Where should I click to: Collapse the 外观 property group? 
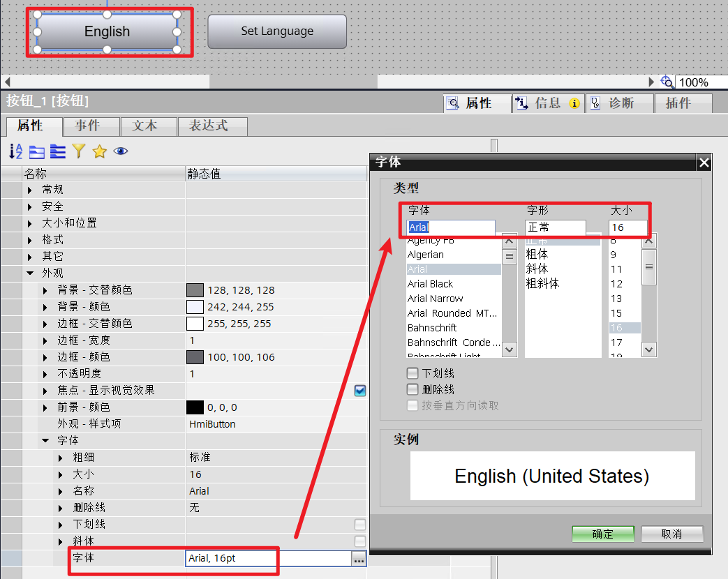click(x=29, y=273)
